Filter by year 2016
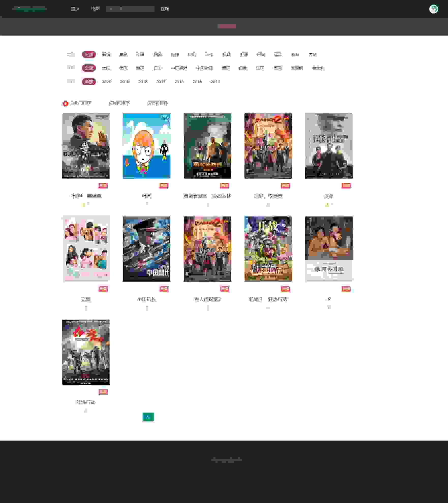 click(179, 82)
